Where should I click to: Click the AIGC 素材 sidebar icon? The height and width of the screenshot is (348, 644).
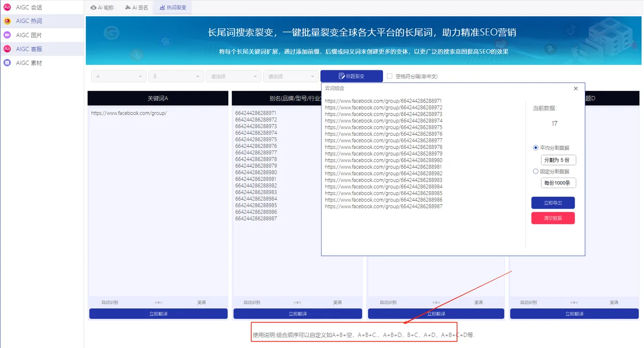pos(7,63)
